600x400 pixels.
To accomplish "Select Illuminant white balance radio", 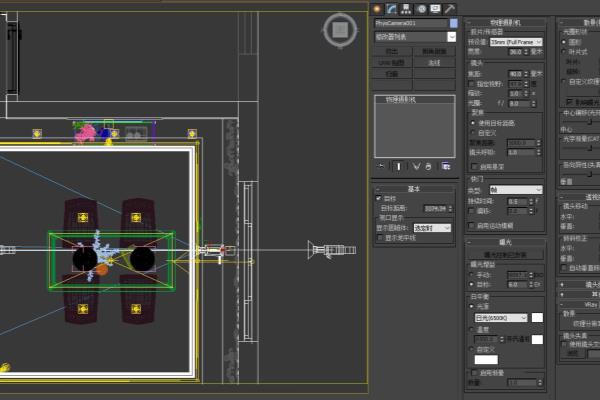I will pyautogui.click(x=472, y=306).
